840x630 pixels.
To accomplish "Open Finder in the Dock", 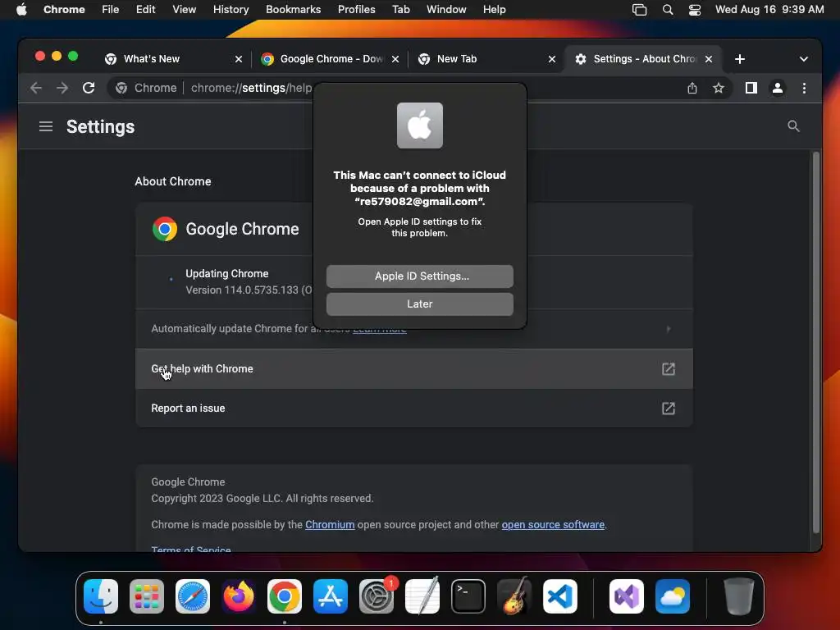I will [x=101, y=596].
